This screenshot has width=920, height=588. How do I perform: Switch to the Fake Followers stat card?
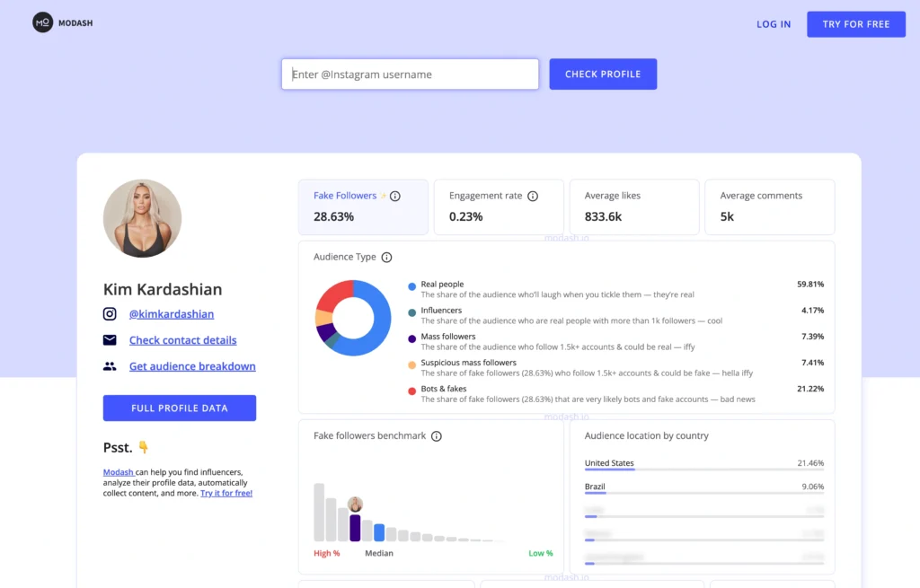pyautogui.click(x=363, y=206)
